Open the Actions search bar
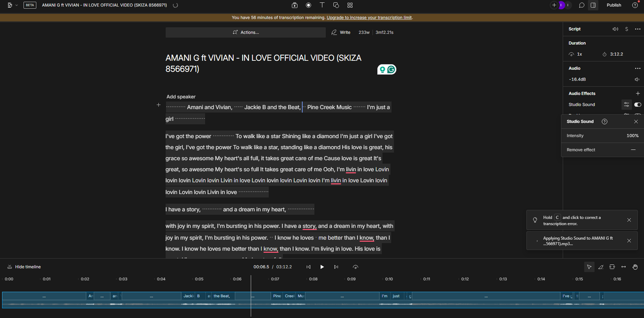644x318 pixels. click(x=246, y=32)
